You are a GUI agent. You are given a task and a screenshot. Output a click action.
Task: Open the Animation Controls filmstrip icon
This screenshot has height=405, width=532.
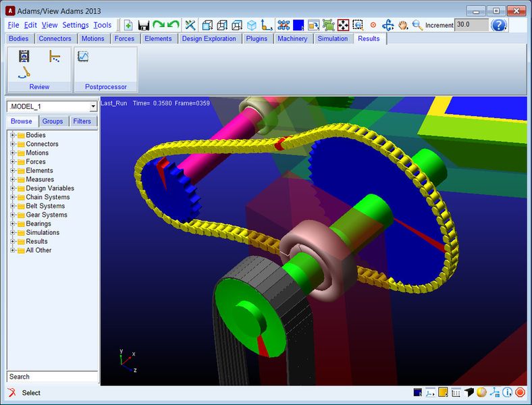[24, 57]
